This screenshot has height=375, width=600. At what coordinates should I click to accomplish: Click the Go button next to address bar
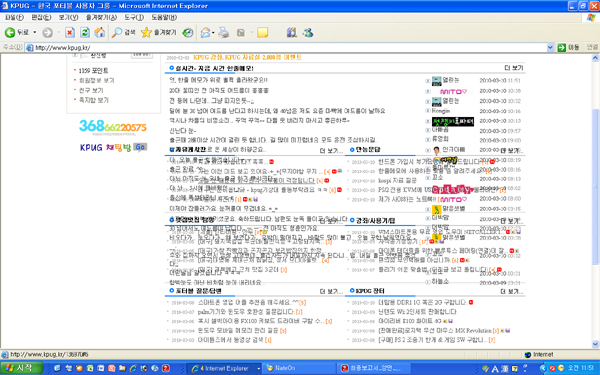[569, 47]
